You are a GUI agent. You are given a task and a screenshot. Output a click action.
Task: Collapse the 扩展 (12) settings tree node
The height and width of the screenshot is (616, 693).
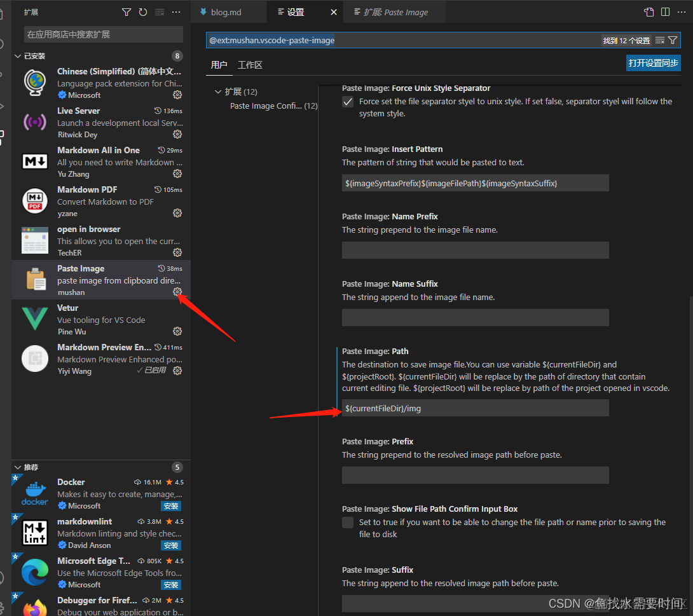pyautogui.click(x=218, y=92)
